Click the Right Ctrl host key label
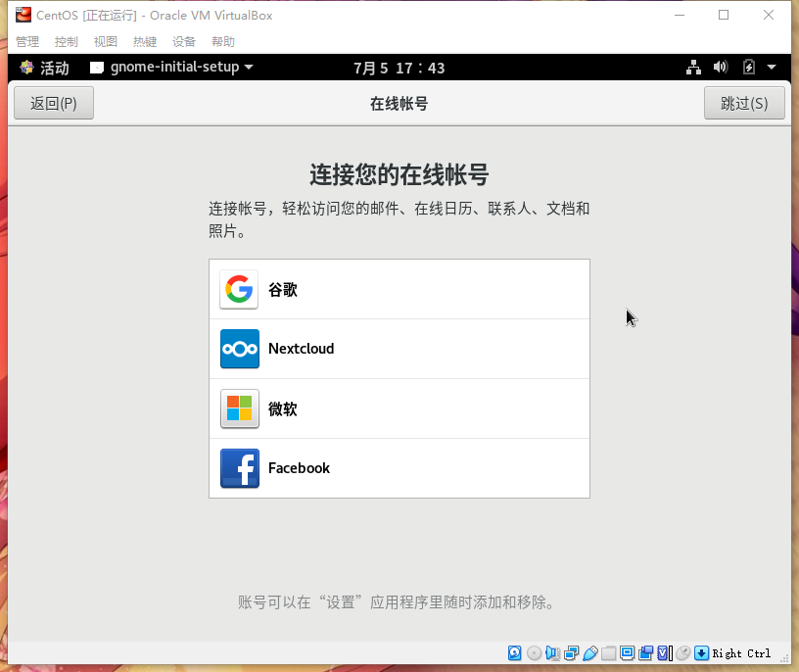799x672 pixels. 741,653
